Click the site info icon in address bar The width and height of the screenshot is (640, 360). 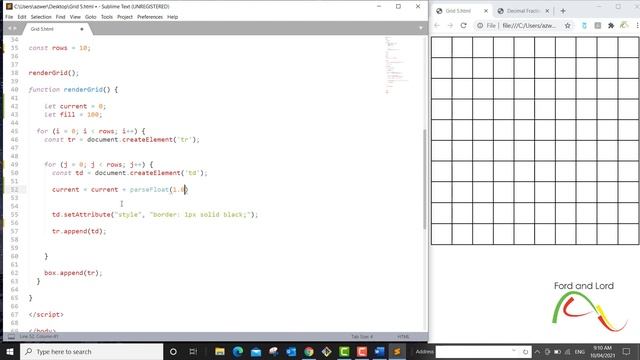[480, 25]
